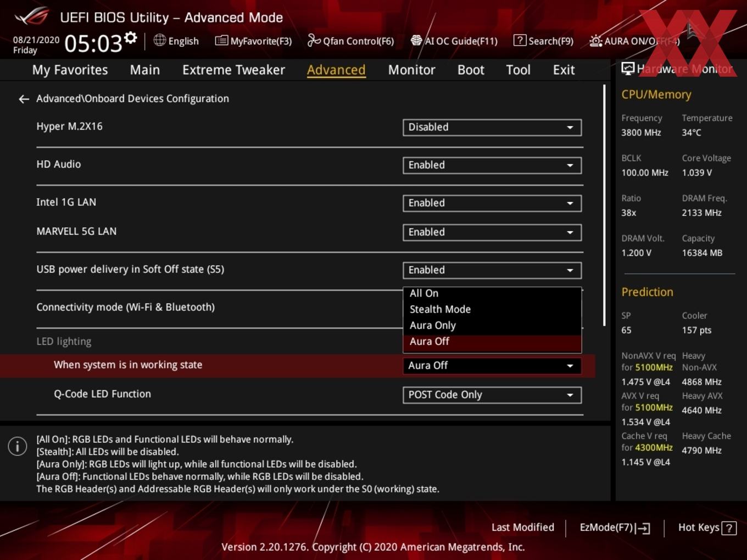747x560 pixels.
Task: Click the Prediction heading
Action: click(x=647, y=292)
